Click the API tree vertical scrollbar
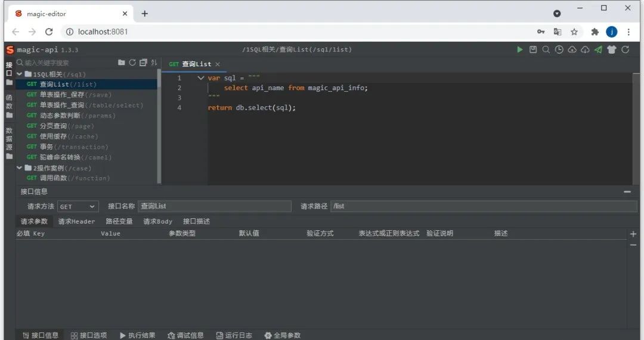Viewport: 644px width, 340px height. [x=159, y=126]
